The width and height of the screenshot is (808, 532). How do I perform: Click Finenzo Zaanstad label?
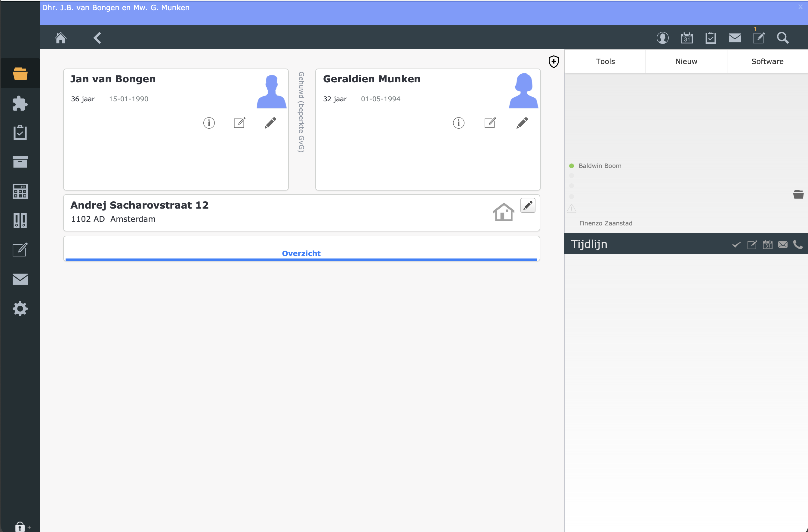(606, 223)
